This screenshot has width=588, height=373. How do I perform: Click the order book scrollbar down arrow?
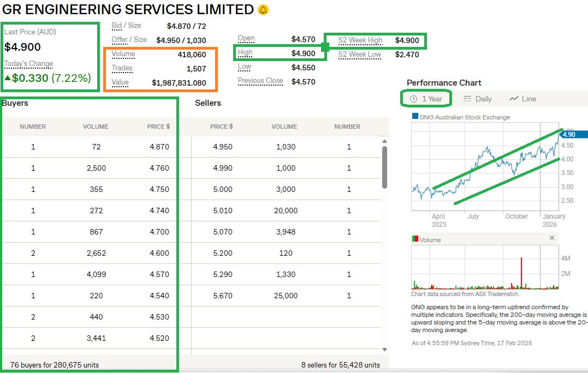(x=384, y=349)
